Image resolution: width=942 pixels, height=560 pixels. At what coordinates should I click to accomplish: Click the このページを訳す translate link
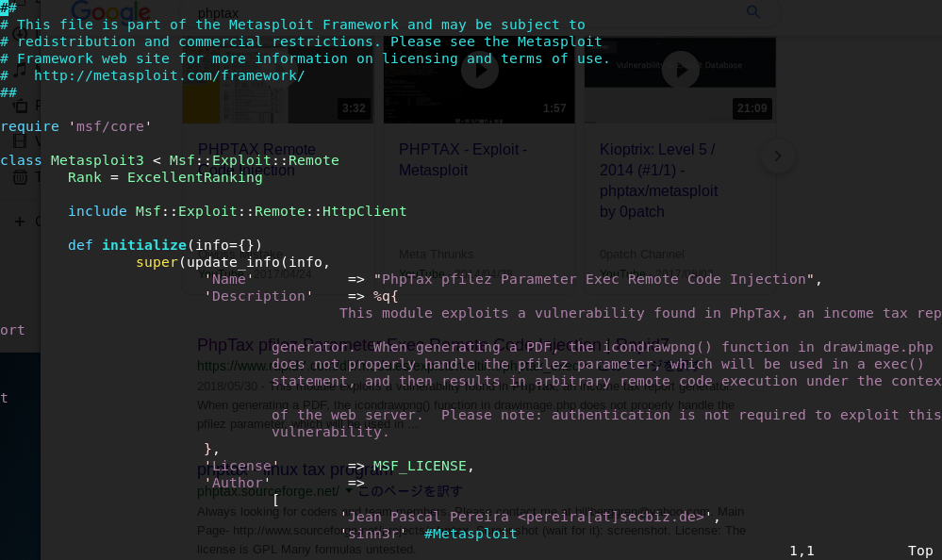(x=410, y=491)
